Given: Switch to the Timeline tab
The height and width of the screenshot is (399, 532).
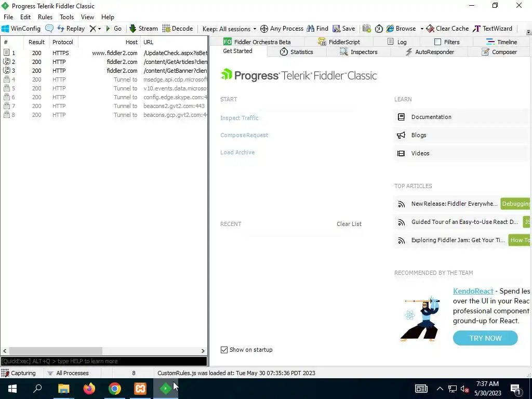Looking at the screenshot, I should click(501, 42).
